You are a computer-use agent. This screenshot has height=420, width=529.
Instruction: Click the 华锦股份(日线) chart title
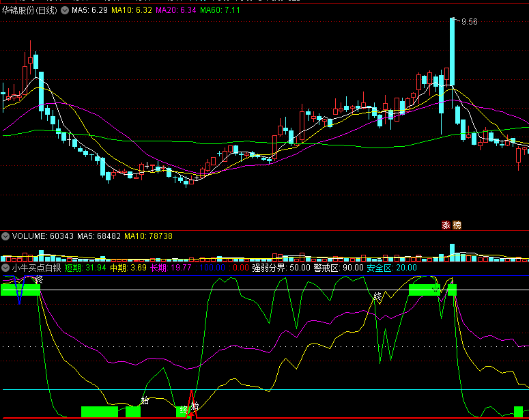(31, 10)
